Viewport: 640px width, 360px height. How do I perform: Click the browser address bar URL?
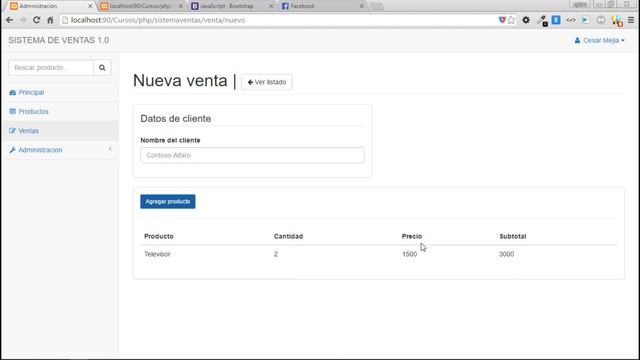click(x=158, y=20)
